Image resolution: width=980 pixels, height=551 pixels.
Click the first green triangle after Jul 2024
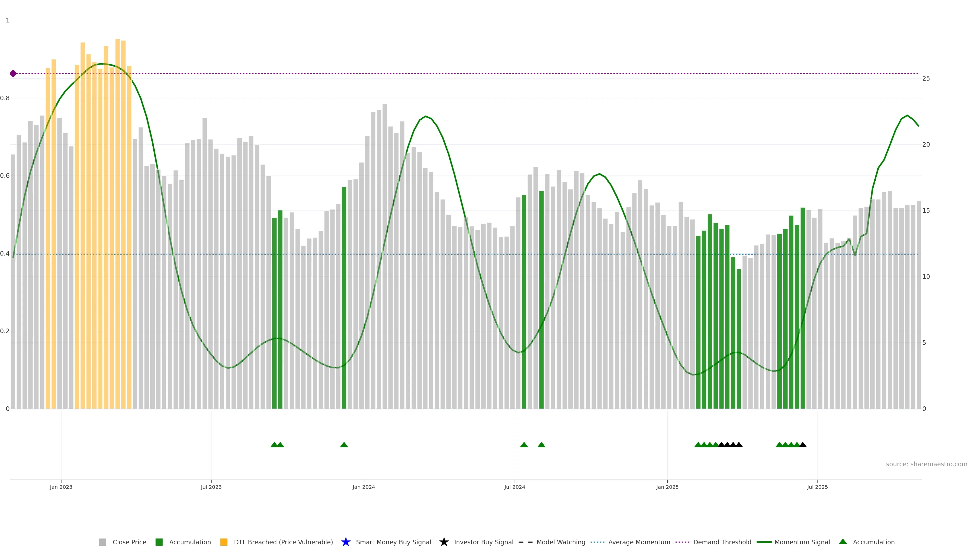pyautogui.click(x=524, y=445)
